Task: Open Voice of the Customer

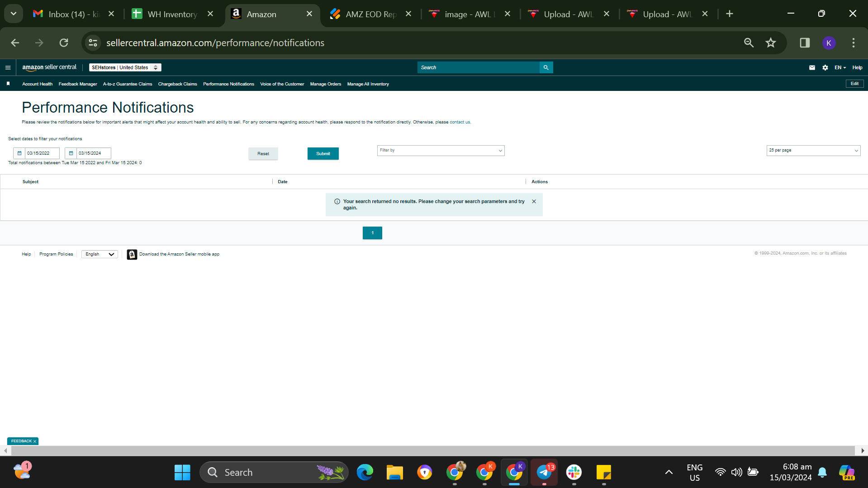Action: click(x=282, y=84)
